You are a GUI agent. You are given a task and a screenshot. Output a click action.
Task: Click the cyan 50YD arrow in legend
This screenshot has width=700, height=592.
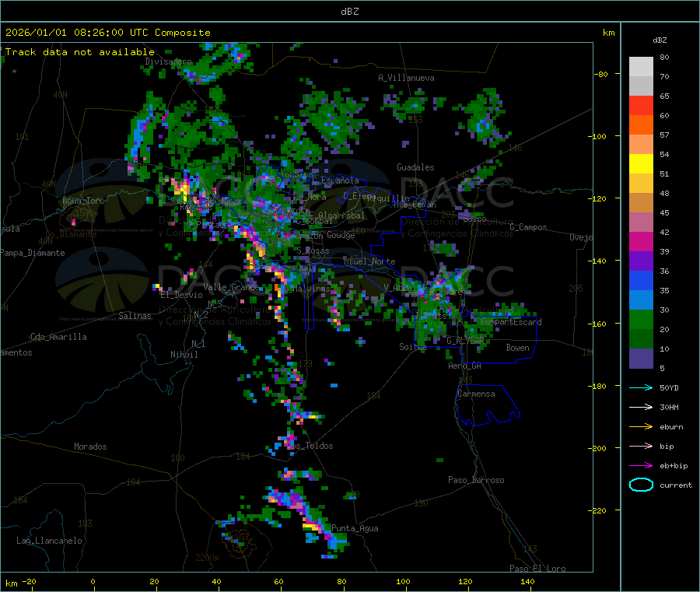point(641,387)
